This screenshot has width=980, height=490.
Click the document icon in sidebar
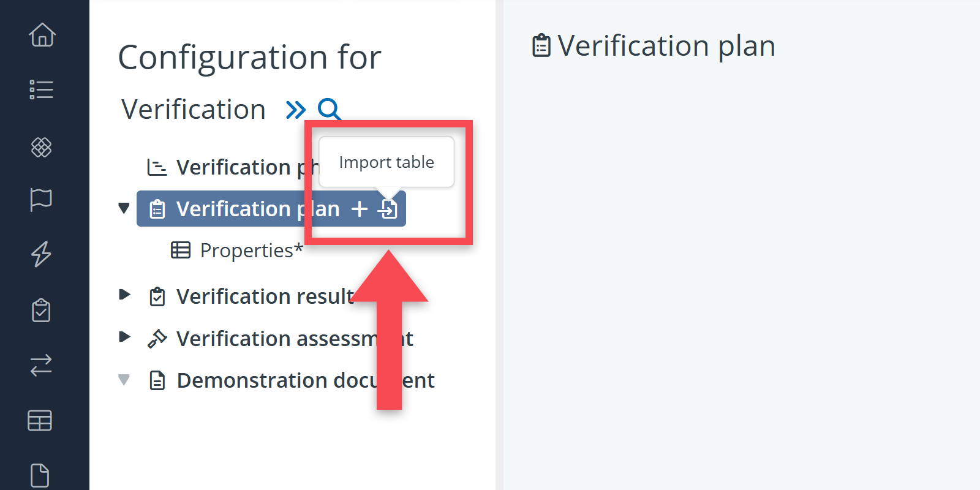(x=40, y=475)
